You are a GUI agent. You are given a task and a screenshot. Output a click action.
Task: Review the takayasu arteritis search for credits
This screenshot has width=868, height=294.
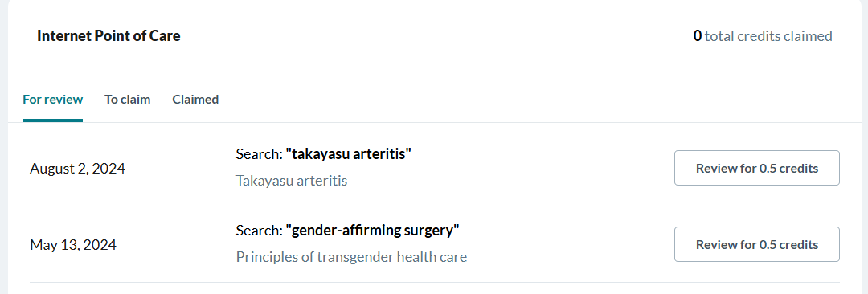tap(757, 168)
